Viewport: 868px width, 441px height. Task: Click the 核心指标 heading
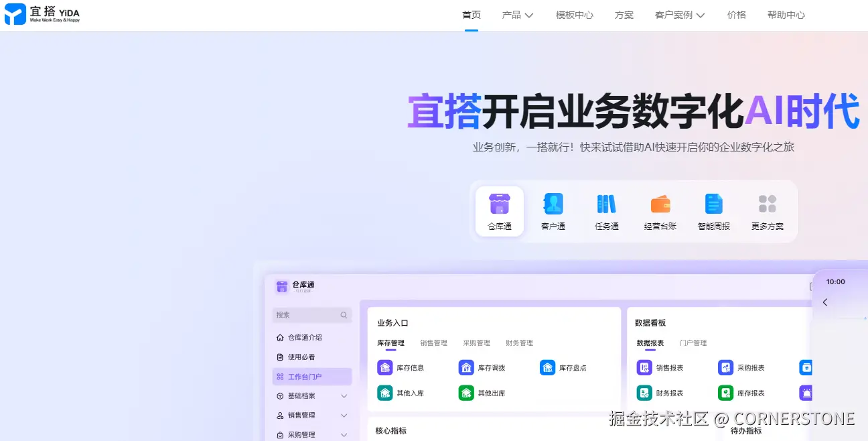(x=391, y=431)
